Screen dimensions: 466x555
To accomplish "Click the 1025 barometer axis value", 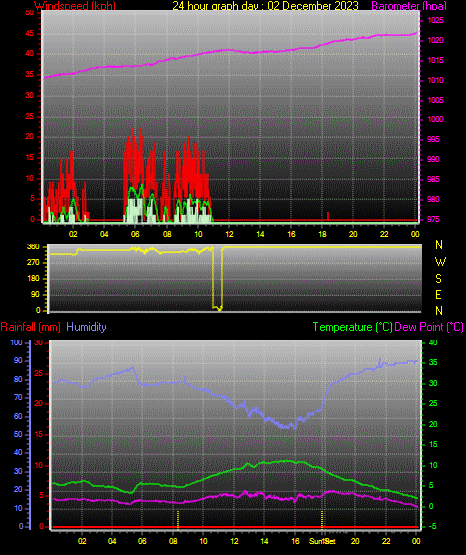I will [x=435, y=21].
